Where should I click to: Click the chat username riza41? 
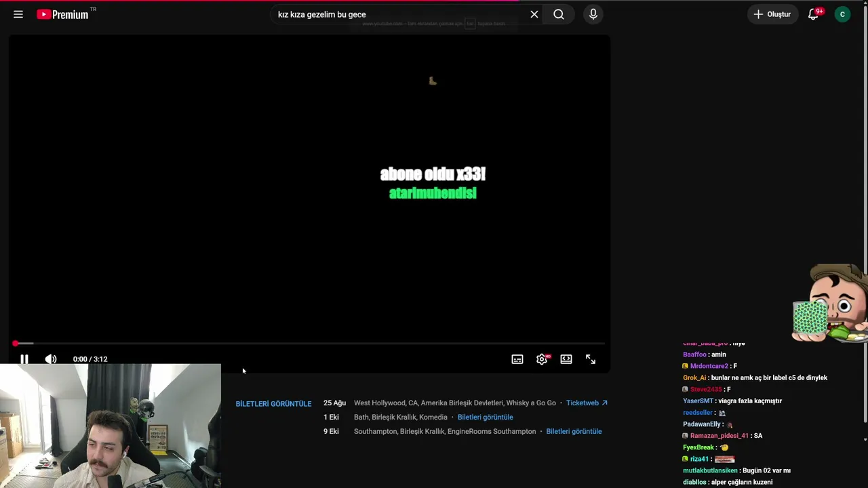point(699,459)
